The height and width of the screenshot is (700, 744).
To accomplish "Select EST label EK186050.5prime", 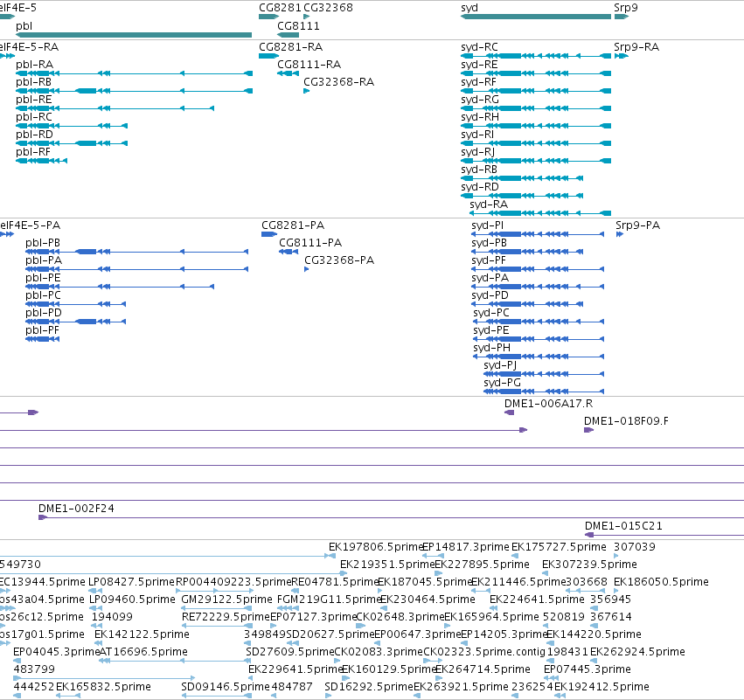I will coord(661,582).
